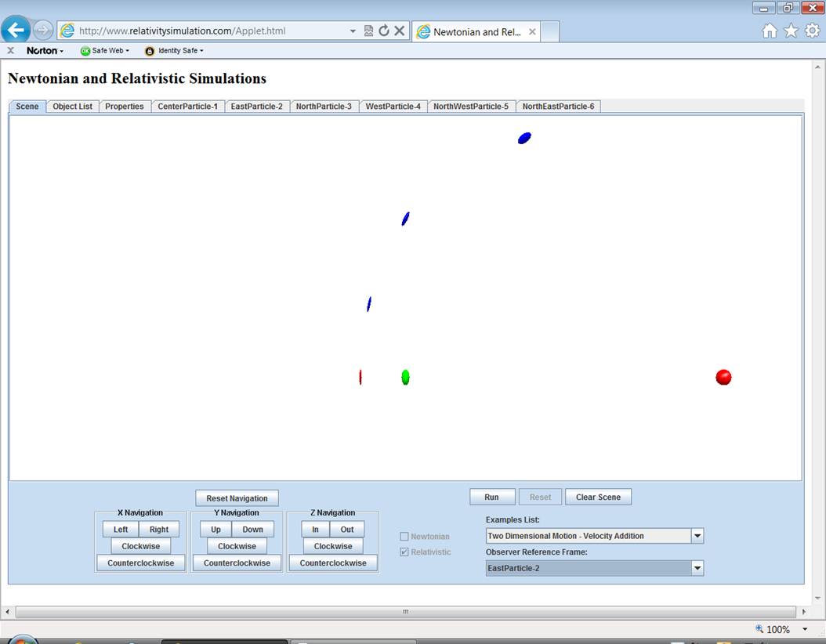The image size is (826, 644).
Task: Enable the Newtonian checkbox
Action: pos(404,537)
